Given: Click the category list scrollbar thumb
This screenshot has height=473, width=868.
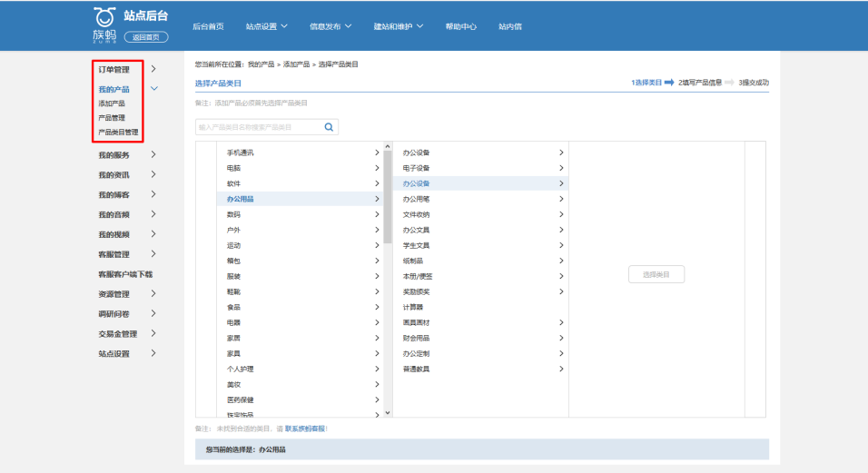Looking at the screenshot, I should (388, 197).
